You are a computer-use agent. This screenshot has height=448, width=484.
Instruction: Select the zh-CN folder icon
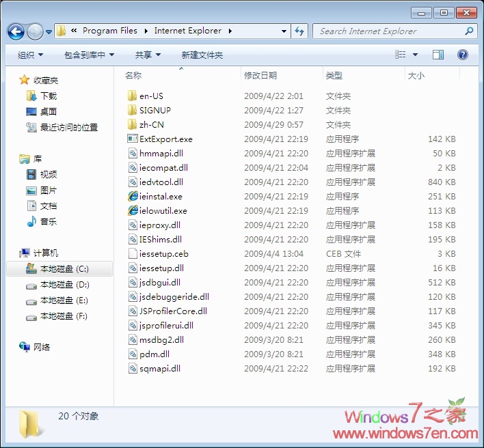[132, 124]
